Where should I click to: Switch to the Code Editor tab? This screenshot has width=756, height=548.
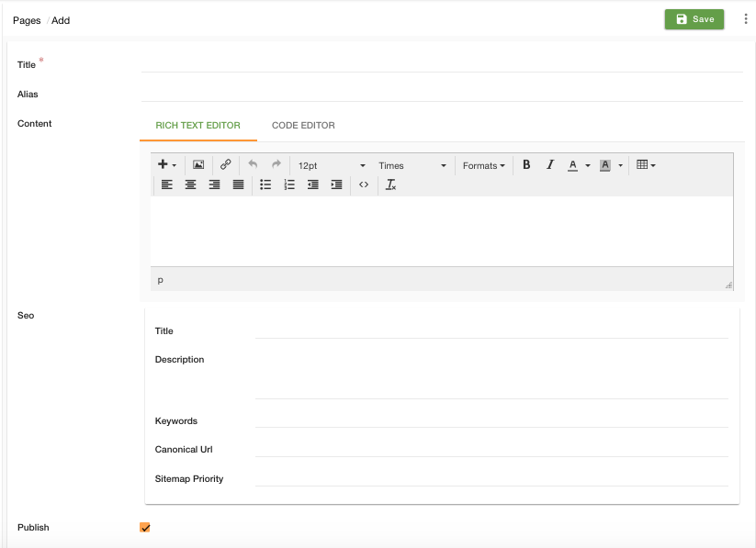click(x=303, y=126)
